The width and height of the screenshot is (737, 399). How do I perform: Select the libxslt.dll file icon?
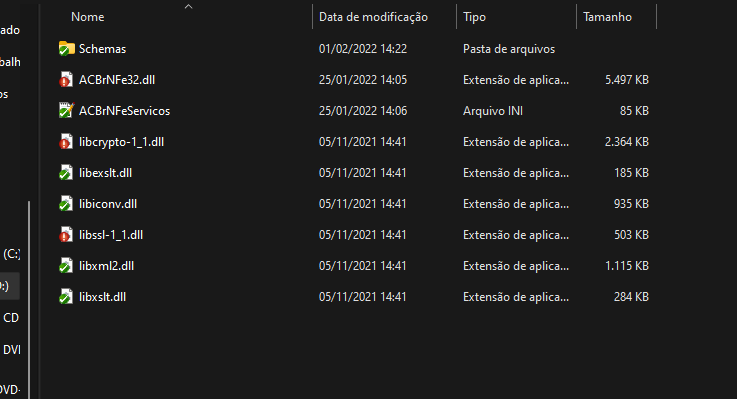[x=66, y=297]
